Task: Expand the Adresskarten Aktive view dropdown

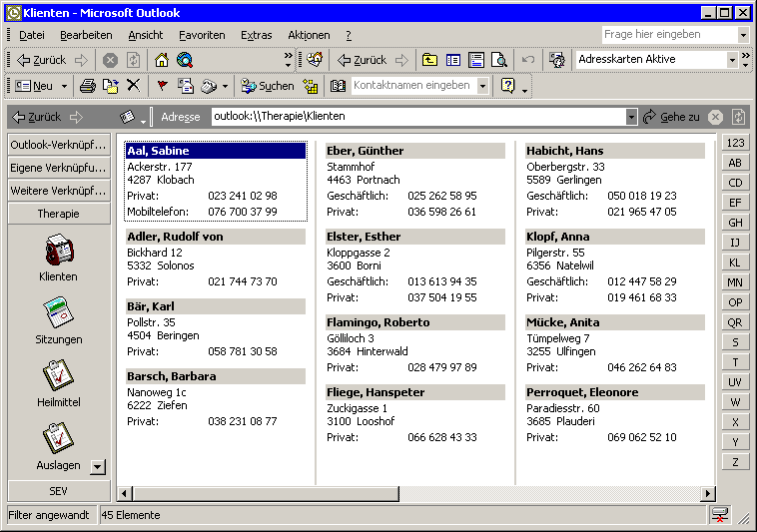Action: [732, 60]
